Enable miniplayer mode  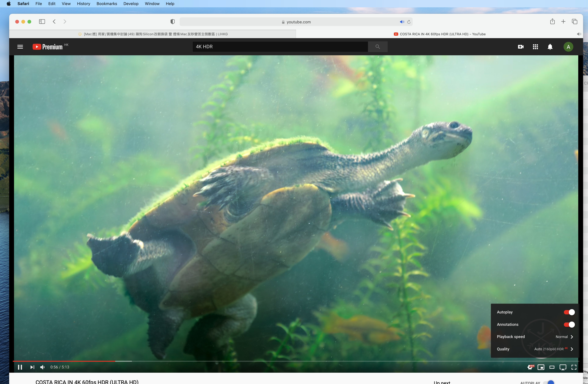(541, 367)
